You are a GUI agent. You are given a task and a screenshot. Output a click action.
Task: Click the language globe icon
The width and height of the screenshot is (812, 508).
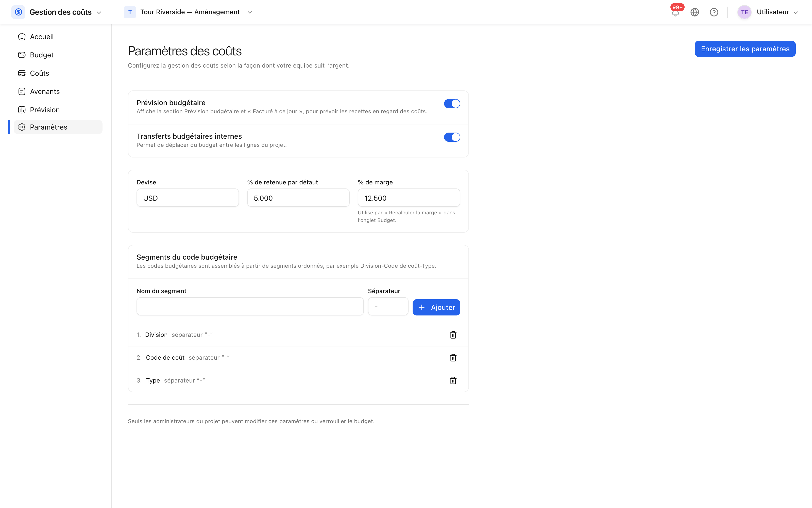pos(695,12)
